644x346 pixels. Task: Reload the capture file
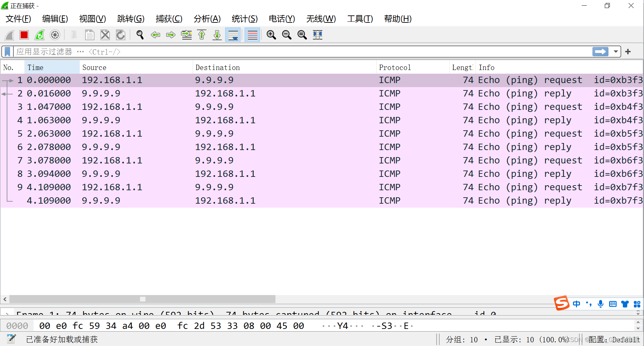pos(121,35)
